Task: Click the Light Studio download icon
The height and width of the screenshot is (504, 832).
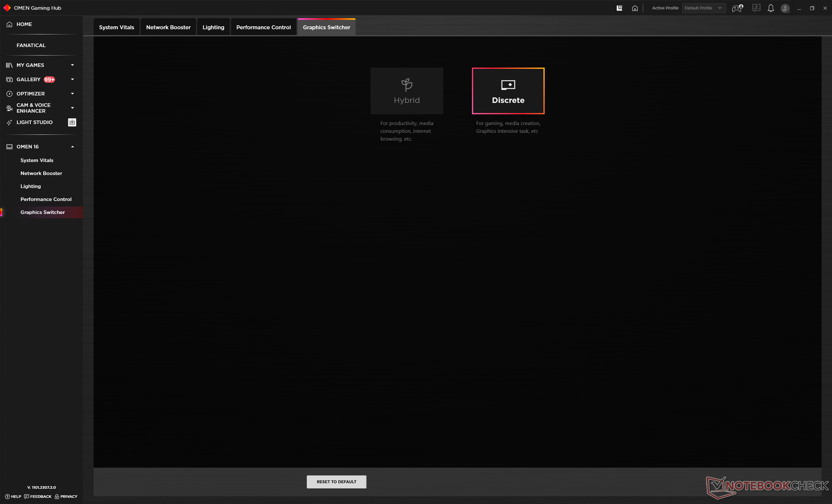Action: (72, 123)
